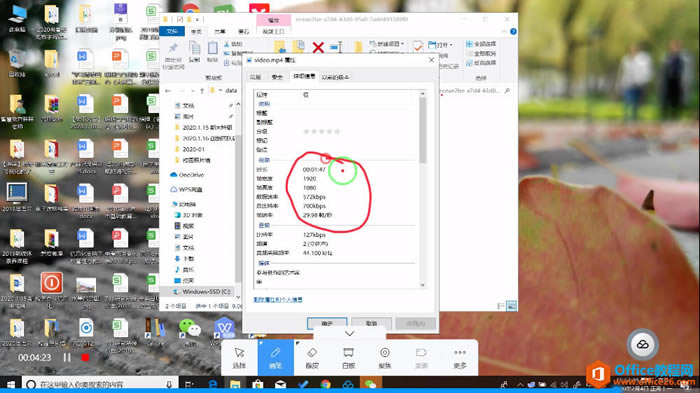Pause the screen recording timer
The width and height of the screenshot is (700, 393).
point(67,358)
